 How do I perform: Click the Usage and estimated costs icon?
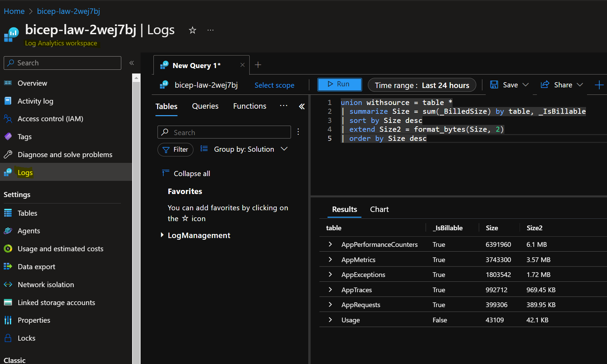(8, 249)
